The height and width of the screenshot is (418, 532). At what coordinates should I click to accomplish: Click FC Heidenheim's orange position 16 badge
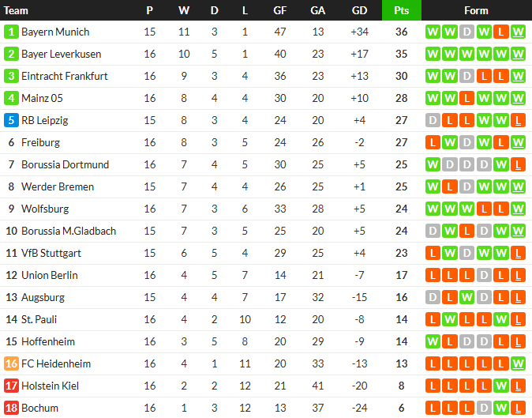[x=11, y=364]
